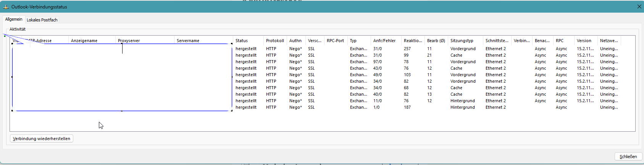Click 15.2.11... version in the 11/0 row
Image resolution: width=644 pixels, height=165 pixels.
click(x=585, y=101)
